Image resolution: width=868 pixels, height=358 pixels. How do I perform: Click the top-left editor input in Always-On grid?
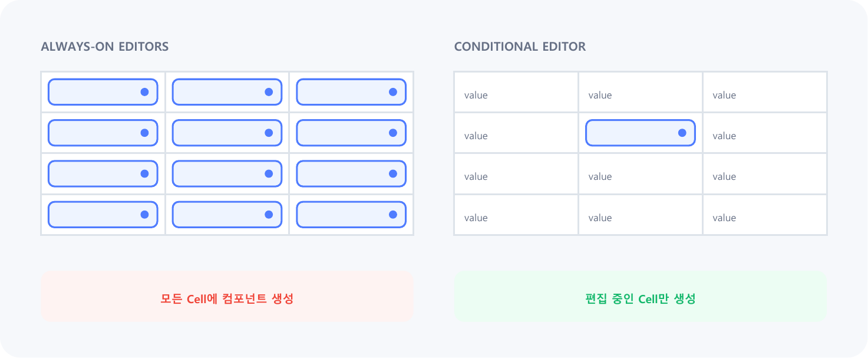coord(103,92)
